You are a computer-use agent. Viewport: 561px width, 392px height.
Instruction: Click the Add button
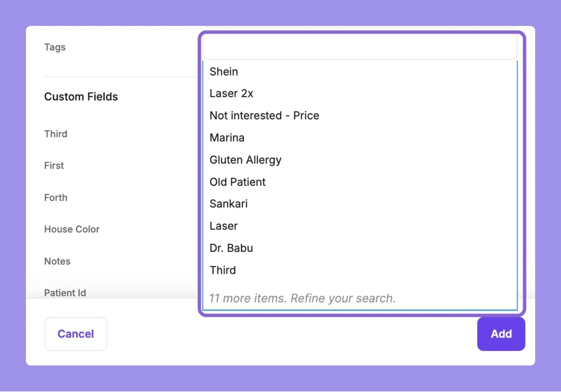501,334
